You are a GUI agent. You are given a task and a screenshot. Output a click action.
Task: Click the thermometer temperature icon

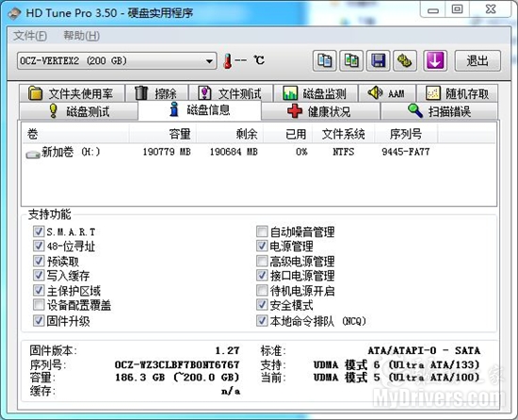(x=227, y=61)
